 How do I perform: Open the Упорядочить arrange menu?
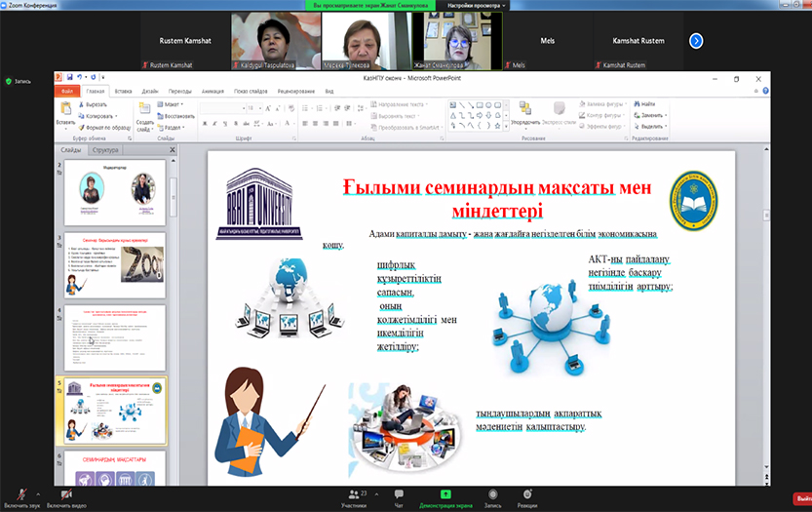524,117
